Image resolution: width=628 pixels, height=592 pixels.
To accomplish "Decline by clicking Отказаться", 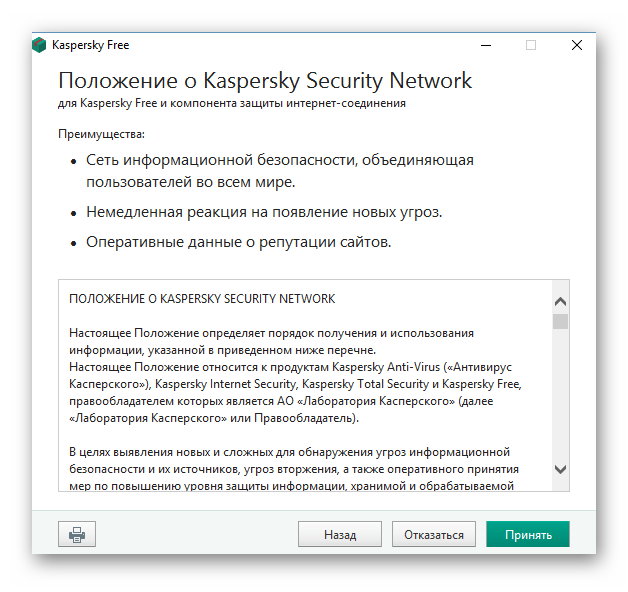I will pyautogui.click(x=434, y=534).
